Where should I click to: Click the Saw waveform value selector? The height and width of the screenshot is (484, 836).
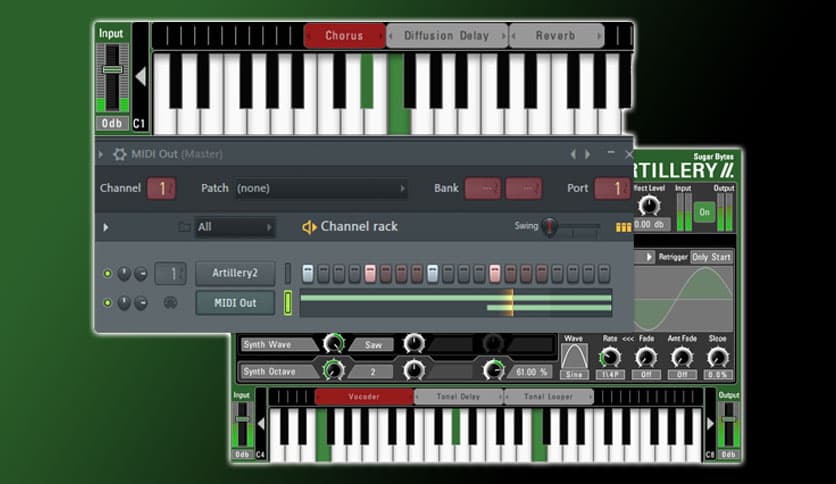373,344
